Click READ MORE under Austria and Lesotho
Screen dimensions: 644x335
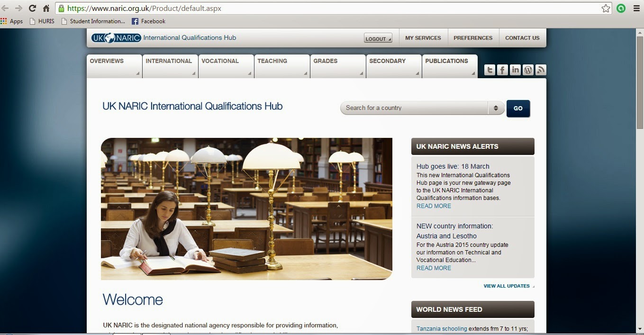[434, 268]
